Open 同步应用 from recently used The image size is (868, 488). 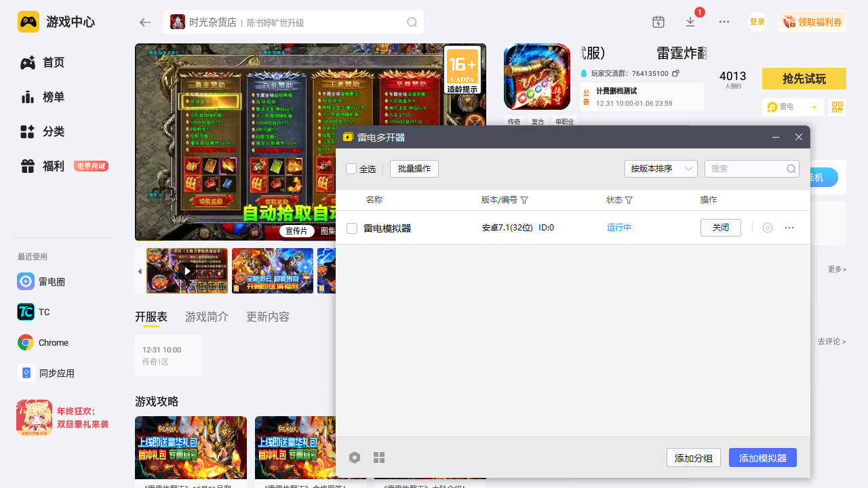click(x=45, y=373)
